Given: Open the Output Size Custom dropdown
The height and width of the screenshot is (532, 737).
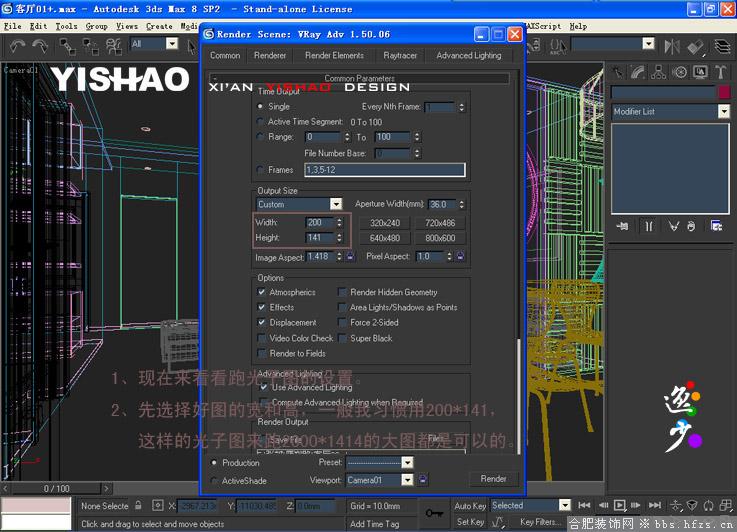Looking at the screenshot, I should 336,204.
